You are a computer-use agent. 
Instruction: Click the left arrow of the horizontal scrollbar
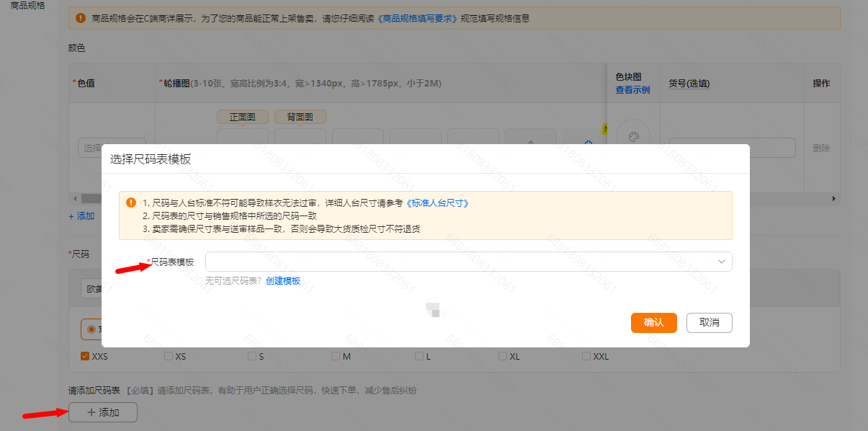75,197
